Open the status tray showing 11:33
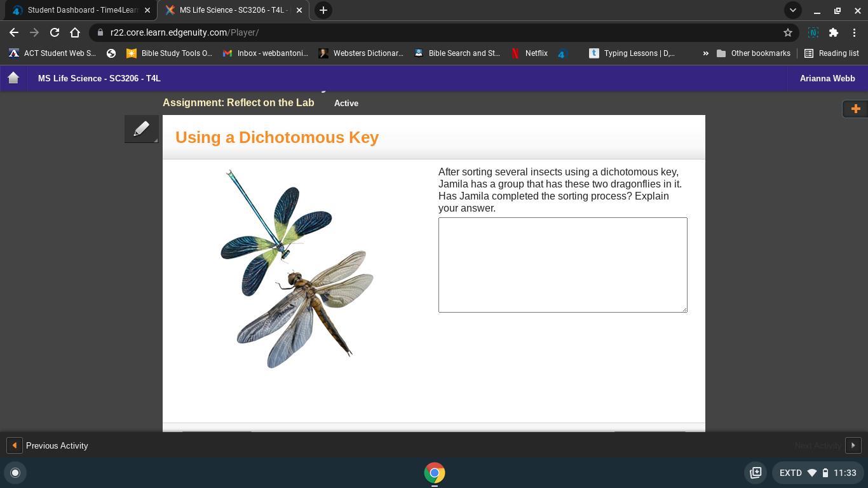The height and width of the screenshot is (488, 868). click(817, 473)
